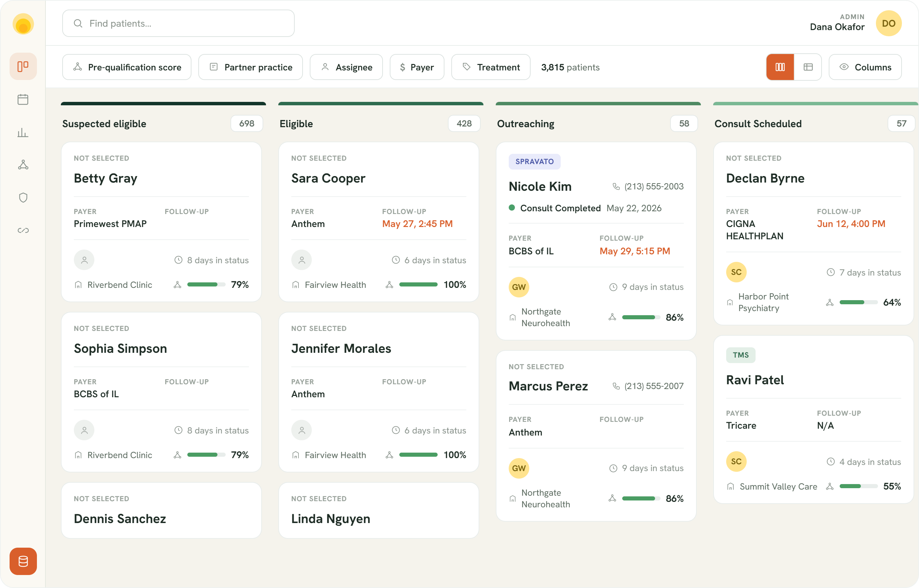919x588 pixels.
Task: Click the TMS treatment tag
Action: pyautogui.click(x=740, y=355)
